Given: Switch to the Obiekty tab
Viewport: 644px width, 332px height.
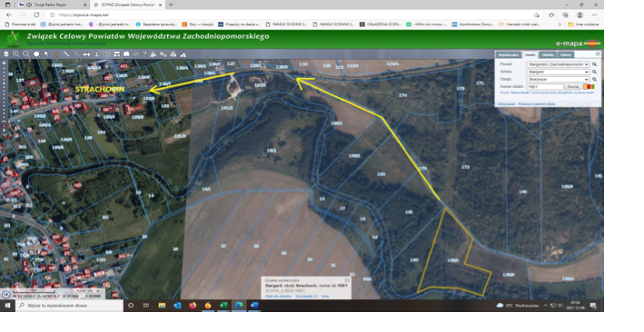Looking at the screenshot, I should click(548, 55).
